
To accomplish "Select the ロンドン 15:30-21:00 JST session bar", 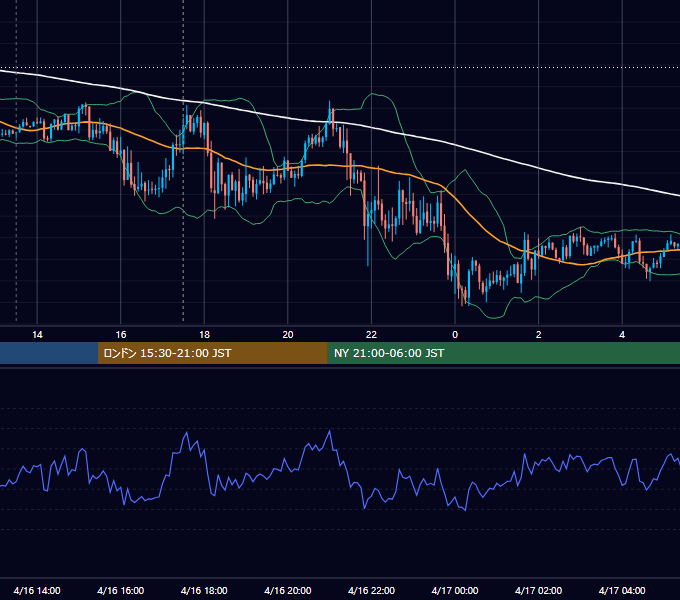I will (x=212, y=353).
